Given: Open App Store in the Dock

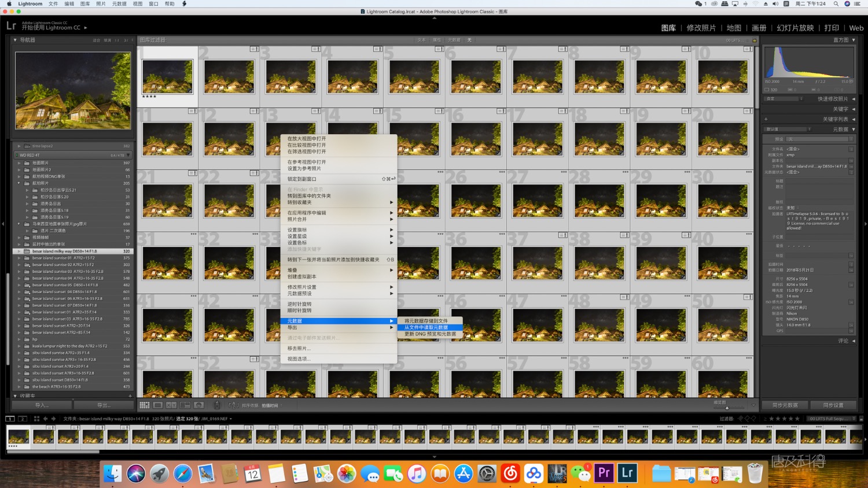Looking at the screenshot, I should (464, 473).
